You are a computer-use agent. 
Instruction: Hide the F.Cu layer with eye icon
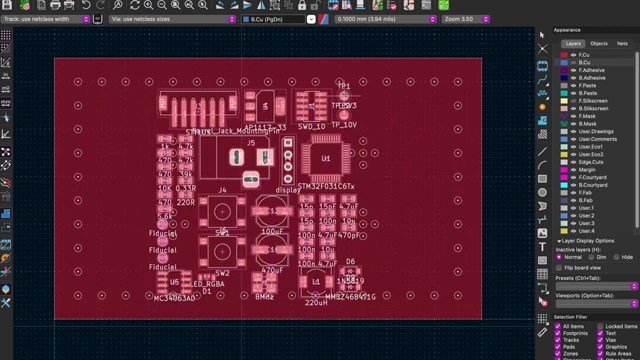(573, 55)
